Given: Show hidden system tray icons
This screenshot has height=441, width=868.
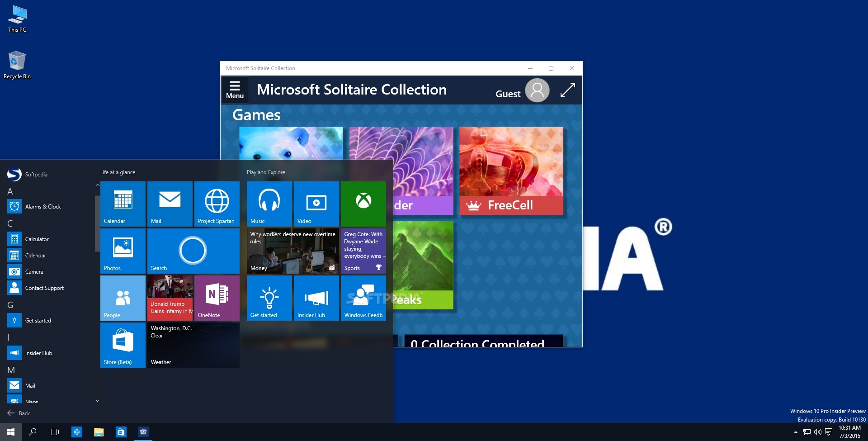Looking at the screenshot, I should click(x=796, y=432).
